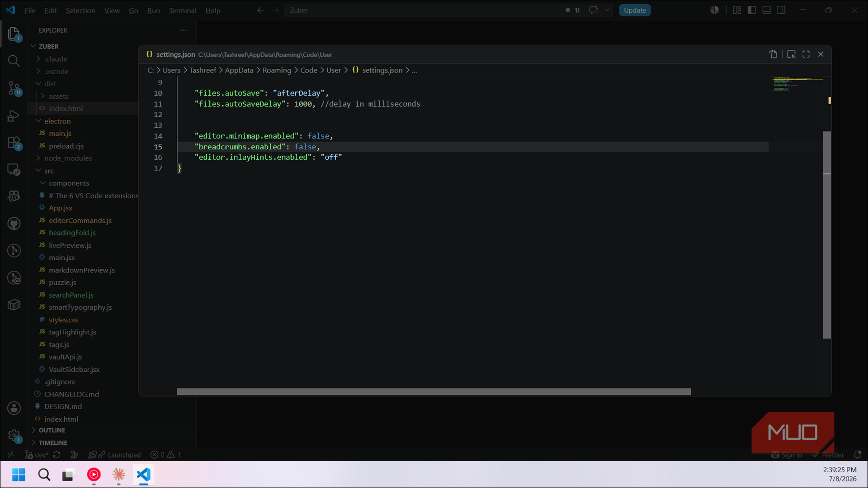Screen dimensions: 868x488
Task: Open the Edit menu
Action: [x=51, y=11]
